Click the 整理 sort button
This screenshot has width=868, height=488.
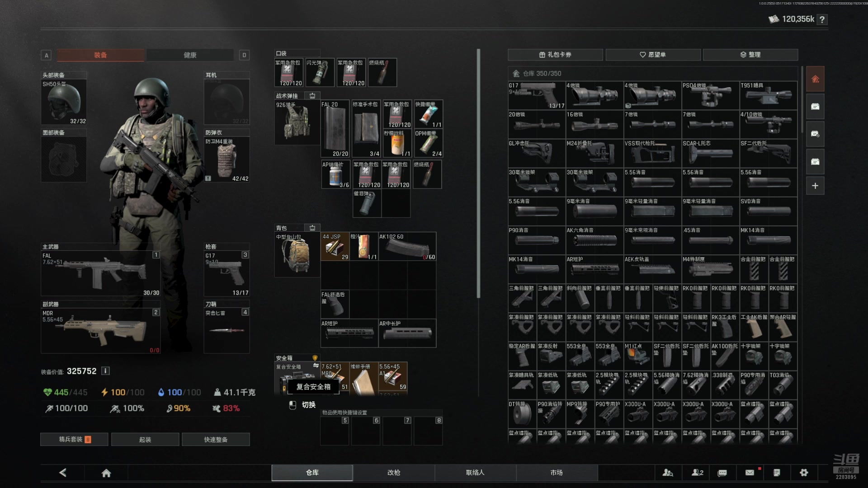[750, 55]
